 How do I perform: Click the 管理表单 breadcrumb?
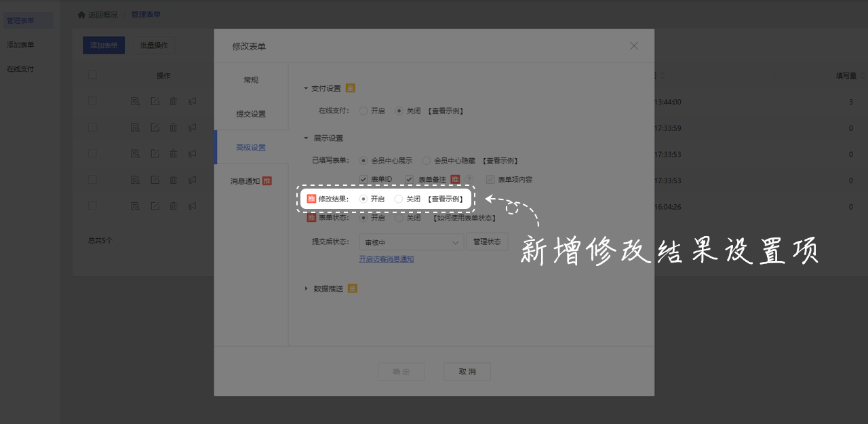tap(146, 14)
